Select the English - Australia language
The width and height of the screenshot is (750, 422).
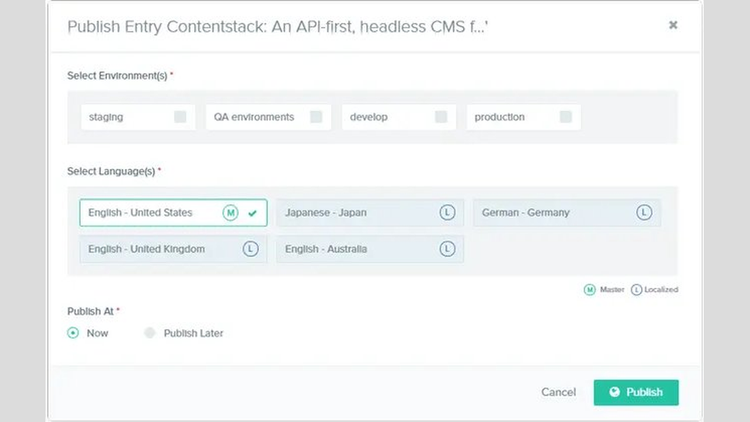tap(370, 249)
